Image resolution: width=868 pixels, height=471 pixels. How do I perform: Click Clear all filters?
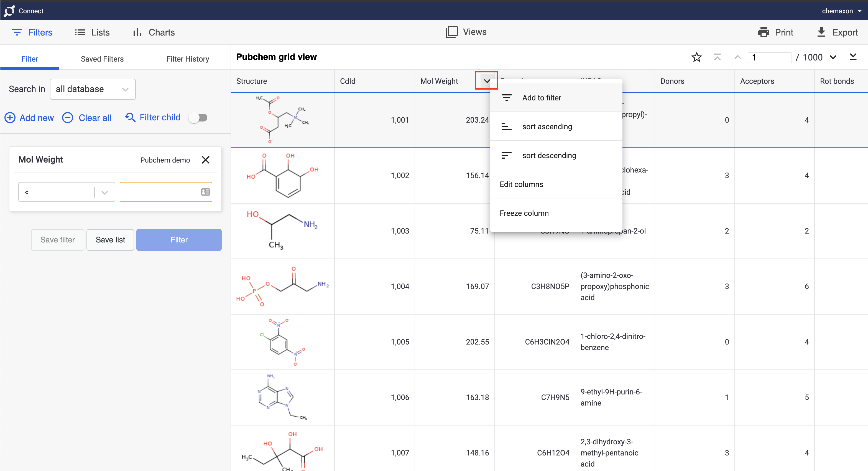87,118
